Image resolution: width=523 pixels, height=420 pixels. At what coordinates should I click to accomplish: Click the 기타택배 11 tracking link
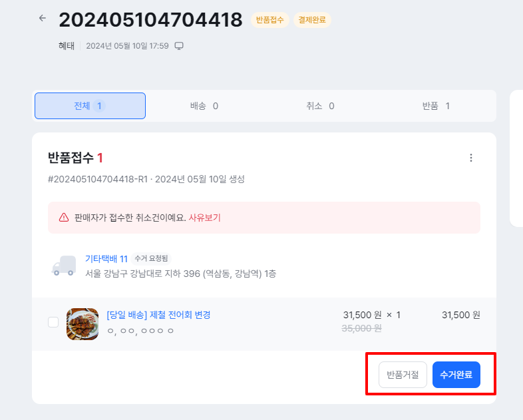point(106,258)
